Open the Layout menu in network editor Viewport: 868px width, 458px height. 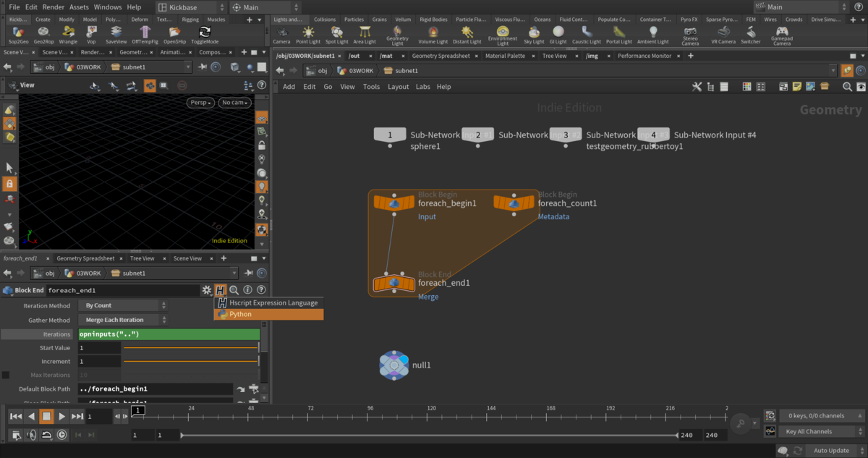(398, 87)
